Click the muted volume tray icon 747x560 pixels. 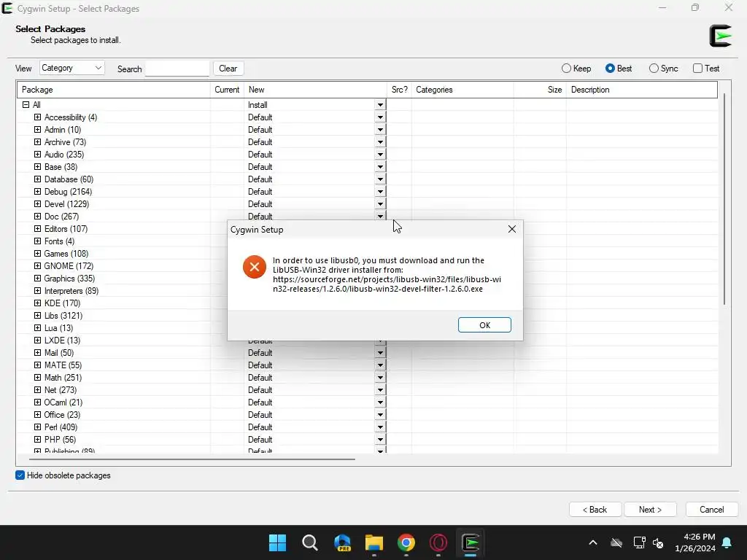pos(659,542)
